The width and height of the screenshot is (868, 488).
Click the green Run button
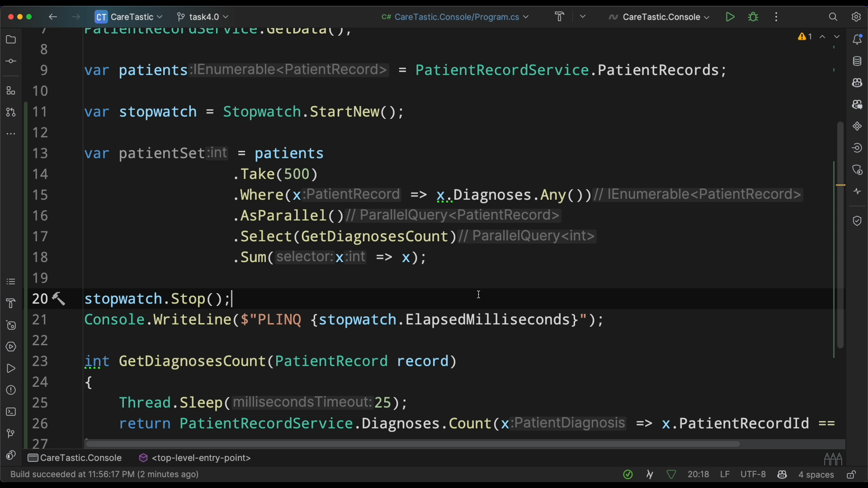click(730, 17)
